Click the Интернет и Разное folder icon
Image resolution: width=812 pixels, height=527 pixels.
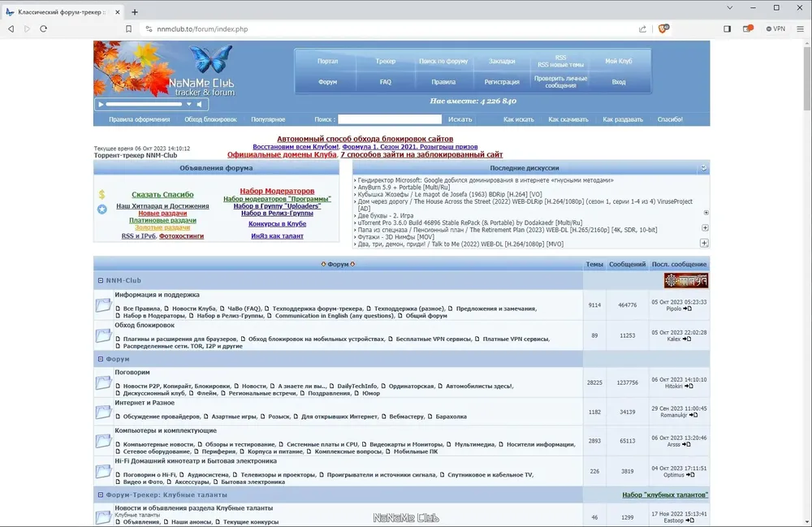[104, 412]
